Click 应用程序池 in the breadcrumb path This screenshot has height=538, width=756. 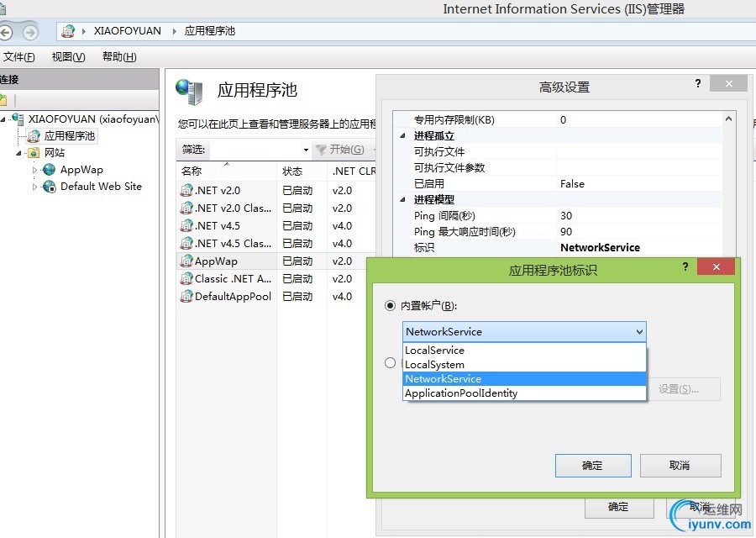209,31
